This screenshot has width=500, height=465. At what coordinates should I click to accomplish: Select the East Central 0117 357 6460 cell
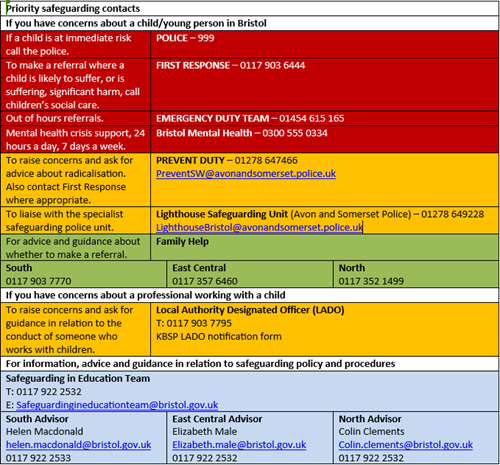250,274
